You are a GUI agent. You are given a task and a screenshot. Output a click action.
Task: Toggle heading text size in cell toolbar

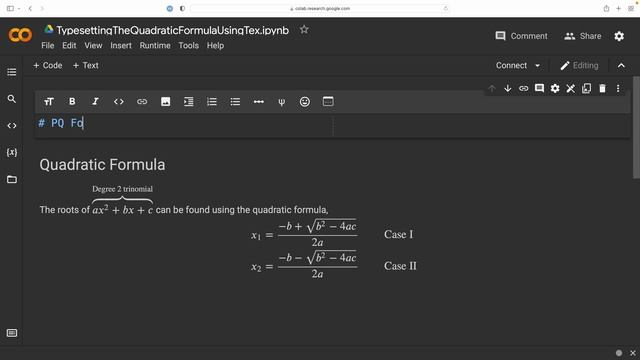point(49,102)
